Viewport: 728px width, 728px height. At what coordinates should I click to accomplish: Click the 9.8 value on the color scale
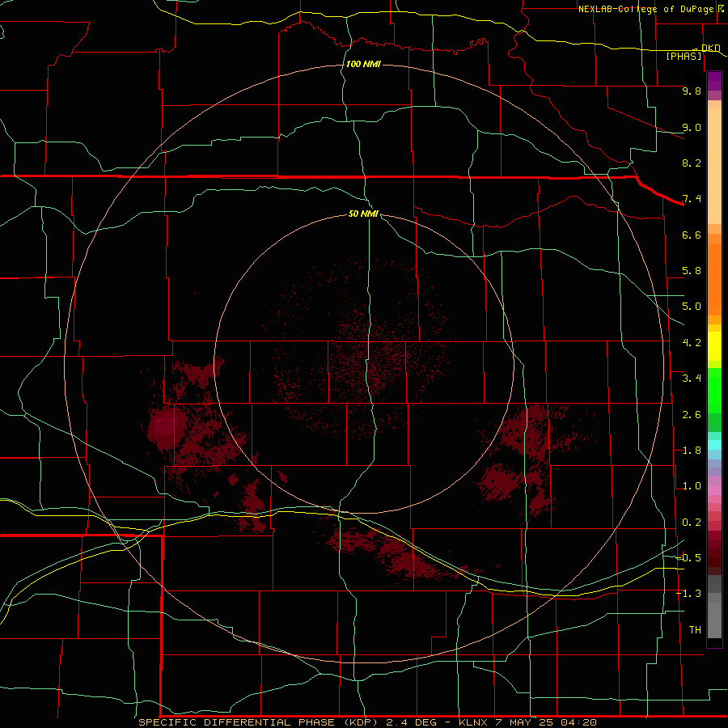(x=692, y=91)
